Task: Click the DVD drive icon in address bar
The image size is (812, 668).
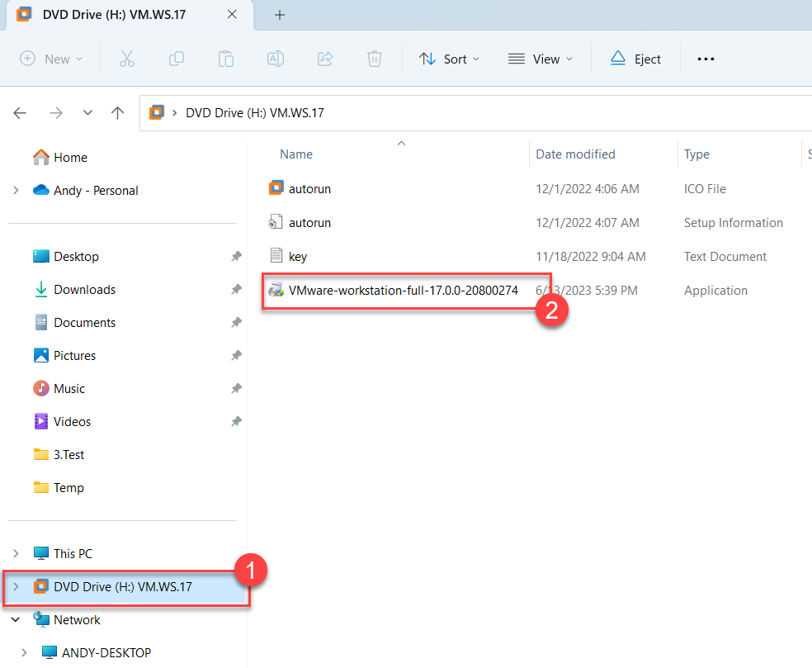Action: tap(157, 112)
